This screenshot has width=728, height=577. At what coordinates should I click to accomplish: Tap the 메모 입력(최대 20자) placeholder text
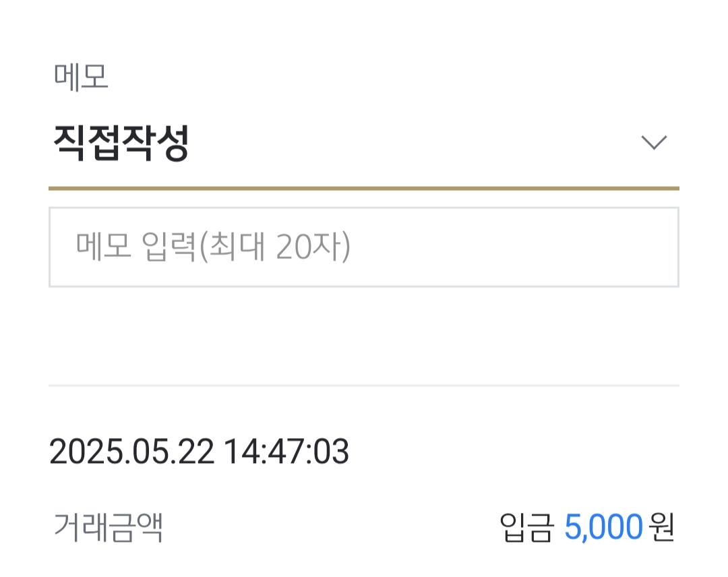point(213,248)
